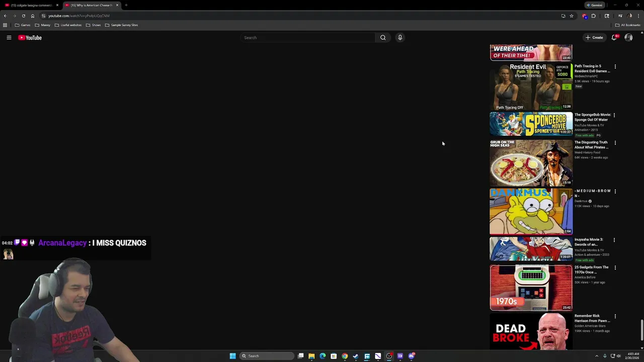644x362 pixels.
Task: Open the Useful websites bookmarks folder
Action: pyautogui.click(x=68, y=25)
